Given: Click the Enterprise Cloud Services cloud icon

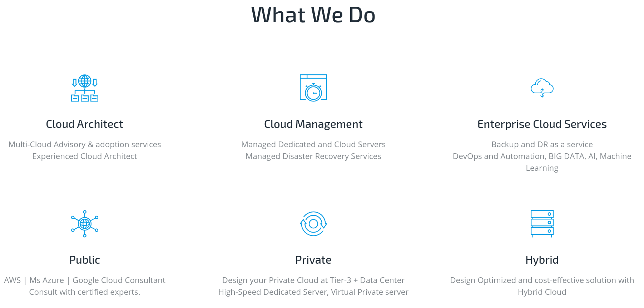Looking at the screenshot, I should coord(542,88).
